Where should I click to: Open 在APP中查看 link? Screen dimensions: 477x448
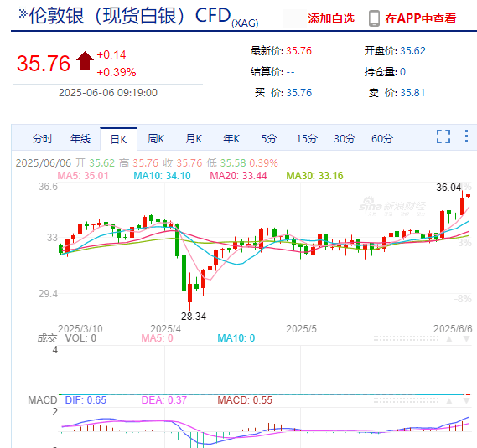[x=421, y=18]
